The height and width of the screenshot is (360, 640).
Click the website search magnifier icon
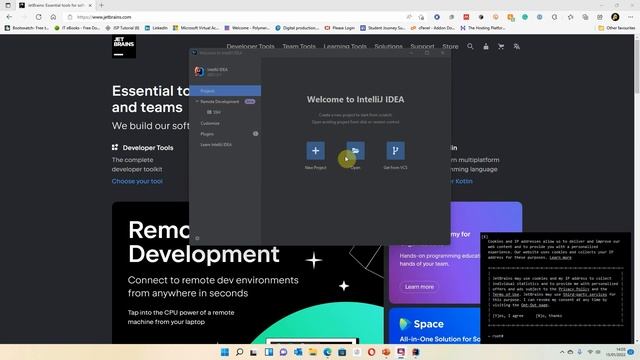[470, 47]
